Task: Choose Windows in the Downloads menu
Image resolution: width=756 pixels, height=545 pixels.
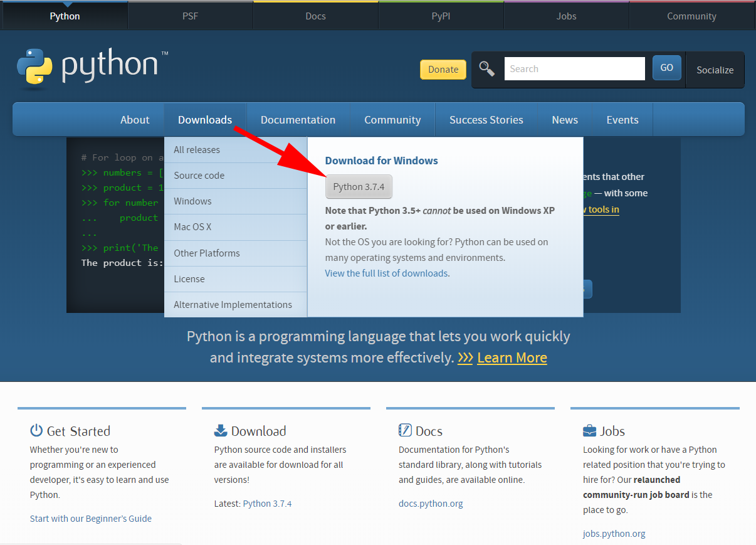Action: pos(236,201)
